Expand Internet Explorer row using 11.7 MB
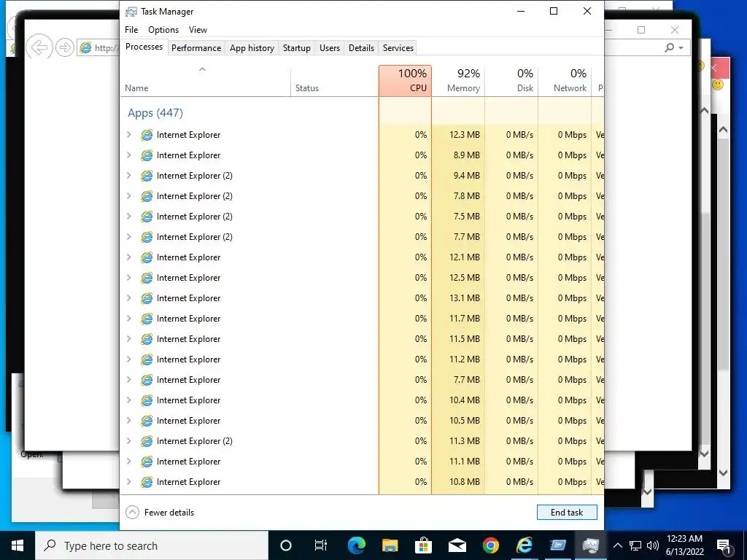Image resolution: width=747 pixels, height=560 pixels. 128,319
